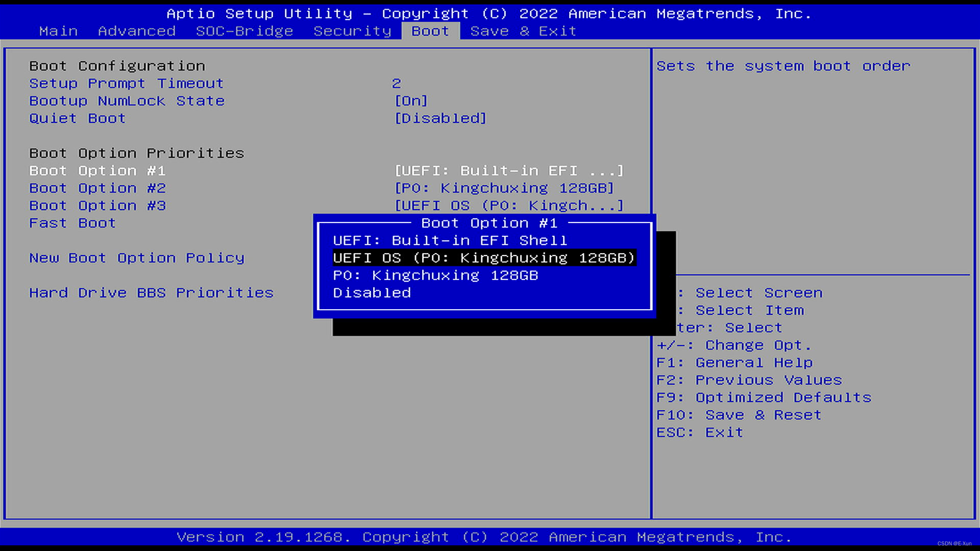Open Hard Drive BBS Priorities

tap(151, 292)
